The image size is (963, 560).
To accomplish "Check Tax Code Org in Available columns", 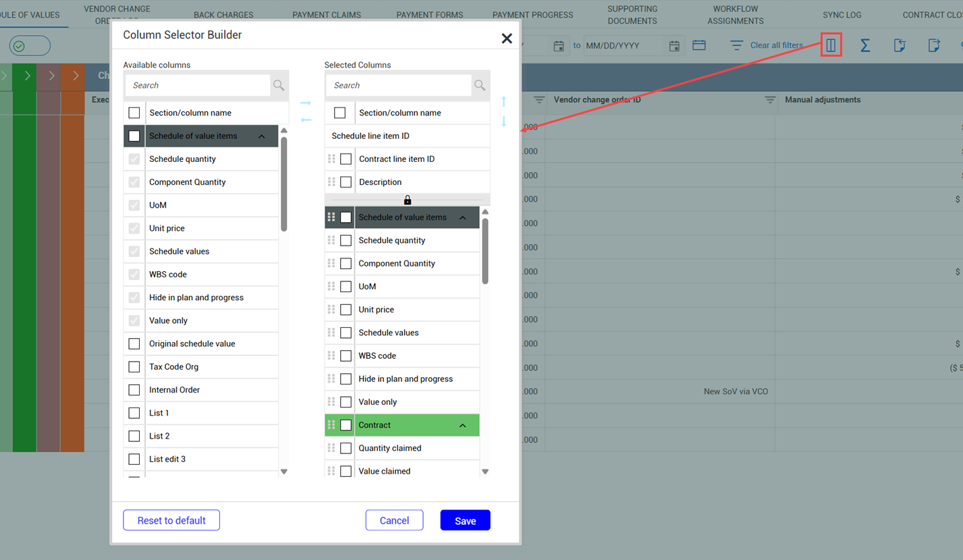I will (134, 367).
